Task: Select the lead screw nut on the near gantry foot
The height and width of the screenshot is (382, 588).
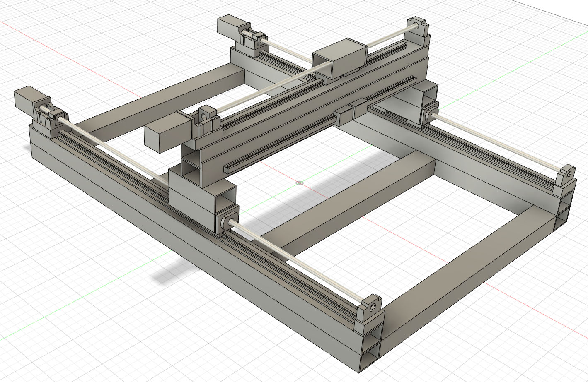Action: 227,219
